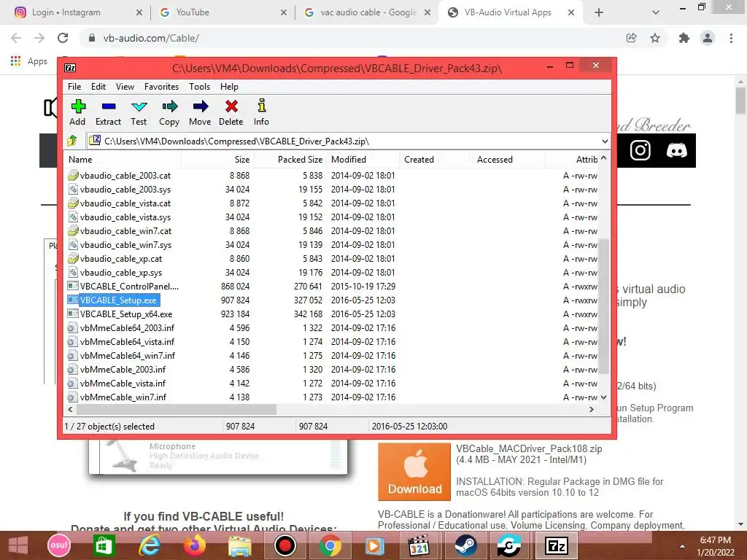Click the Mac Download button on webpage
Viewport: 747px width, 560px height.
click(x=414, y=472)
